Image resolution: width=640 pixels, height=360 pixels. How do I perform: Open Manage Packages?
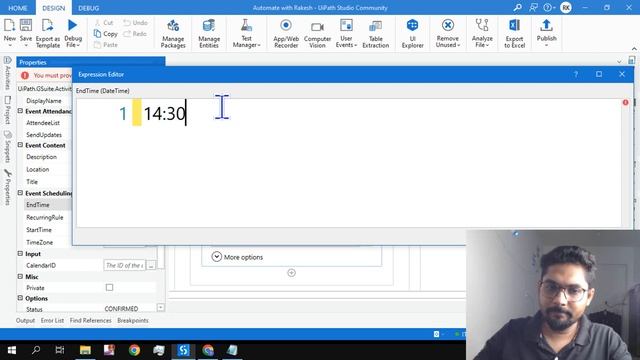click(173, 34)
